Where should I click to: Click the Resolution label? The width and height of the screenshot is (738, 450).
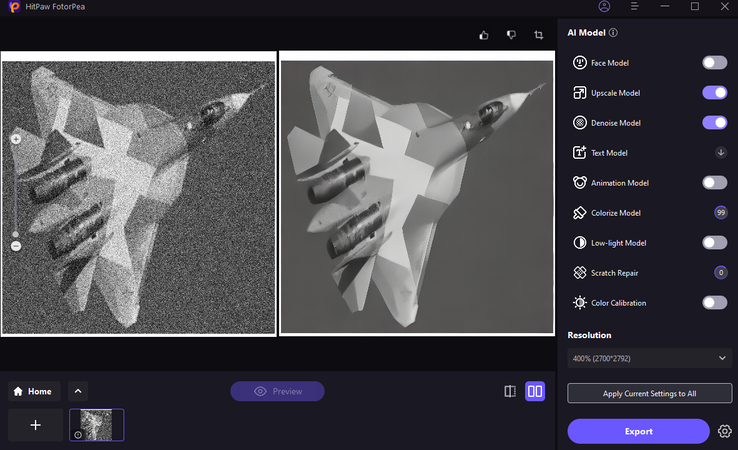[x=589, y=335]
